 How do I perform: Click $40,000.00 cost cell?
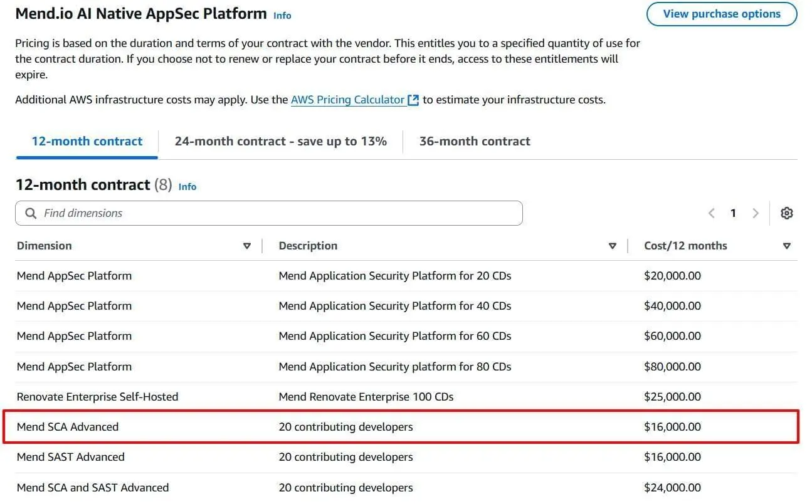tap(672, 306)
